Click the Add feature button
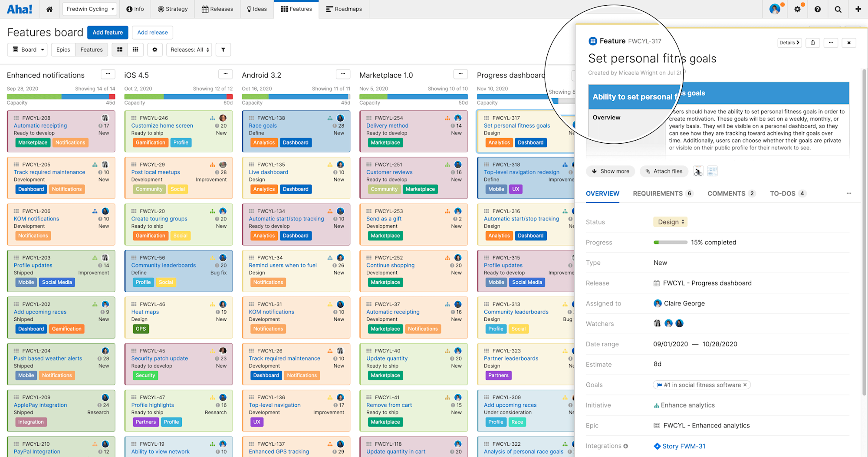The width and height of the screenshot is (868, 457). pyautogui.click(x=107, y=32)
